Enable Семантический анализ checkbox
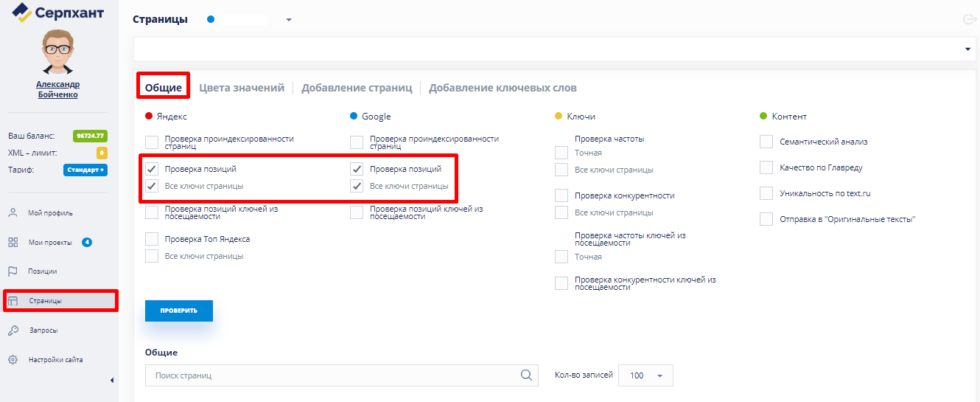This screenshot has height=402, width=980. 766,142
